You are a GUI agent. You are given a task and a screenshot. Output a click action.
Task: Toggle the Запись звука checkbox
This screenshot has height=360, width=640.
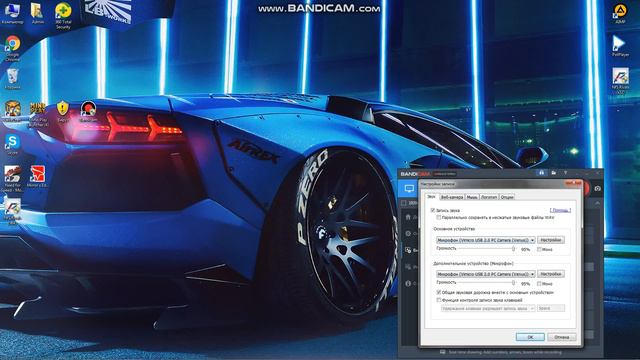coord(433,211)
